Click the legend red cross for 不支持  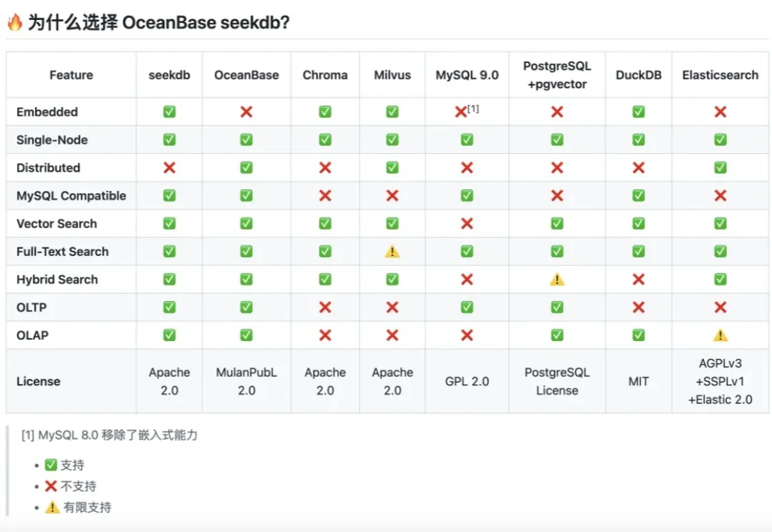51,486
